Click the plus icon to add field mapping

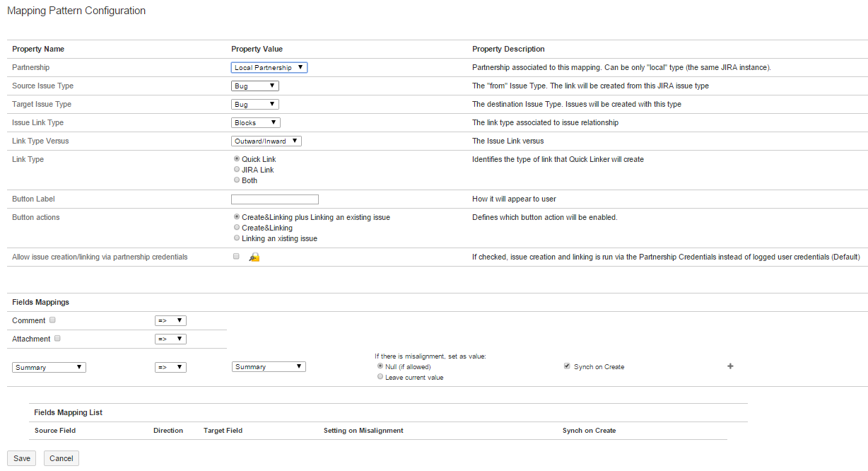pyautogui.click(x=730, y=366)
